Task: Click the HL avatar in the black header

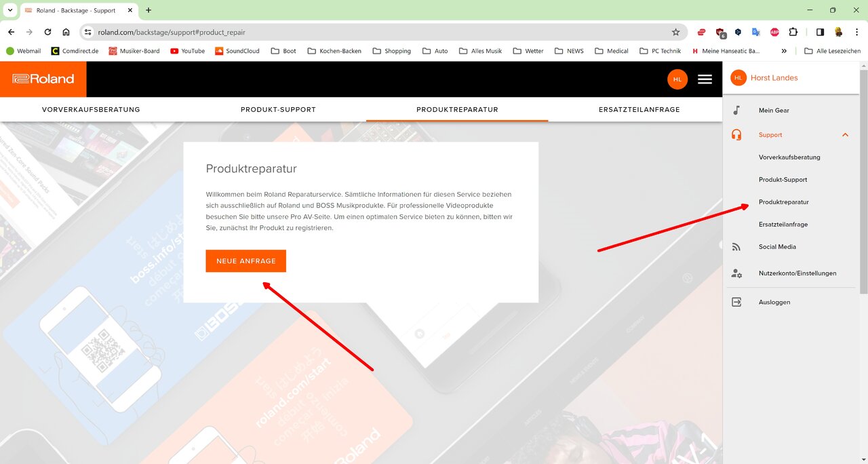Action: pos(677,79)
